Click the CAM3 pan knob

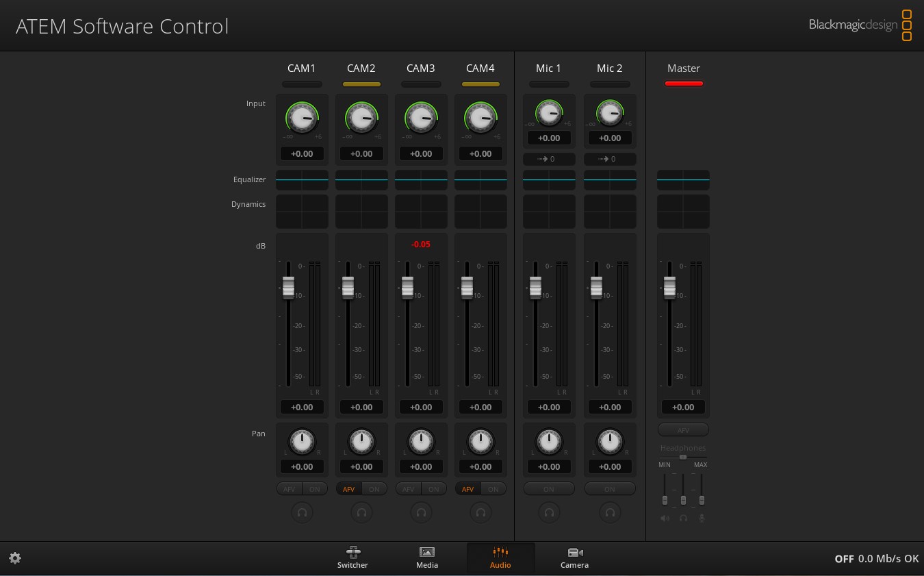[x=421, y=442]
